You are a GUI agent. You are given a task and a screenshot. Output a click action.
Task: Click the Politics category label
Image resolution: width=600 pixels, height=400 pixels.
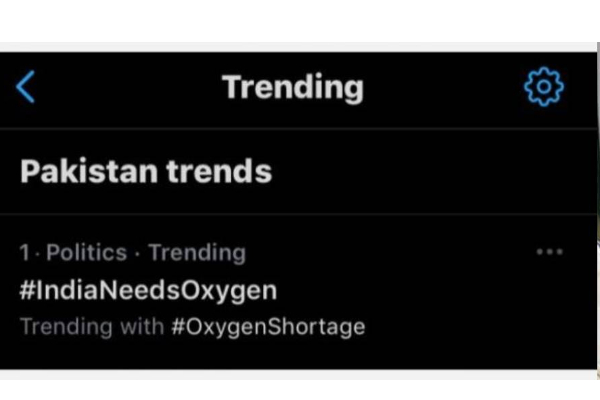(86, 253)
